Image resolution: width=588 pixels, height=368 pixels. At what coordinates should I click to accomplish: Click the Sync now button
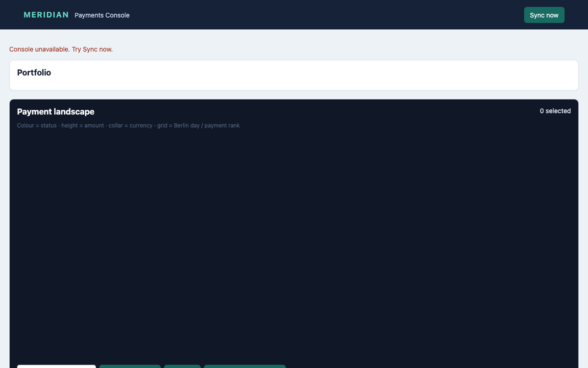pyautogui.click(x=544, y=15)
